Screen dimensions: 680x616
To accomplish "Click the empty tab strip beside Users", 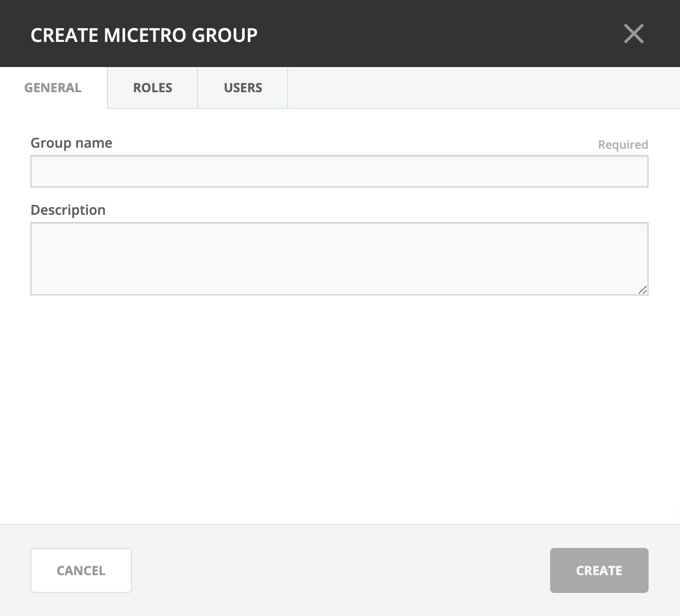I will point(482,87).
